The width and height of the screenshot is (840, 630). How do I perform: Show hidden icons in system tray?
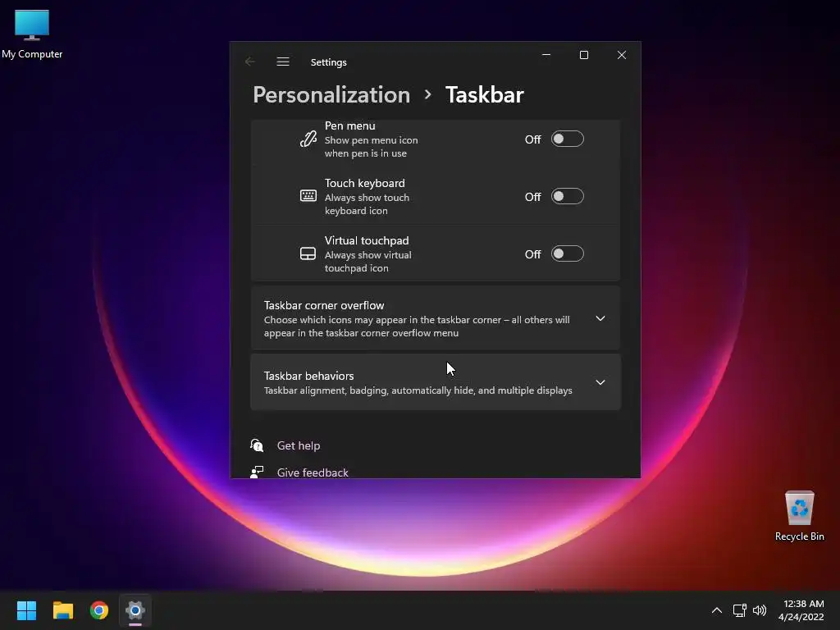pos(717,610)
